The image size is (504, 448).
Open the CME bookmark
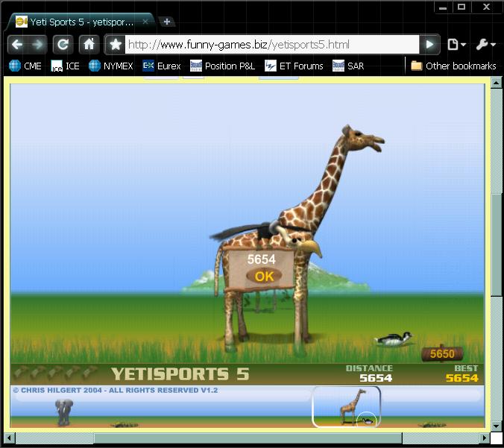click(x=25, y=66)
